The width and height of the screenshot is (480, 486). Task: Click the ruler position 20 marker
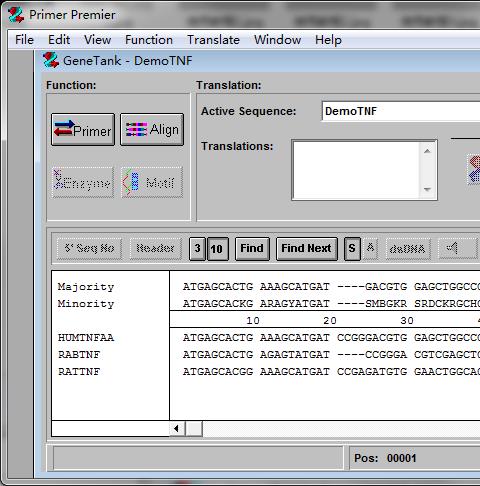[x=330, y=321]
